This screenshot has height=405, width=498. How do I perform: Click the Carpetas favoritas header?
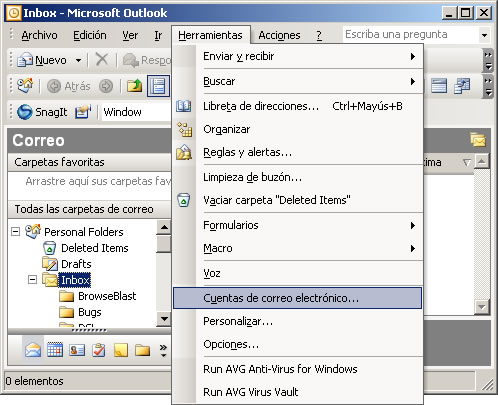89,162
